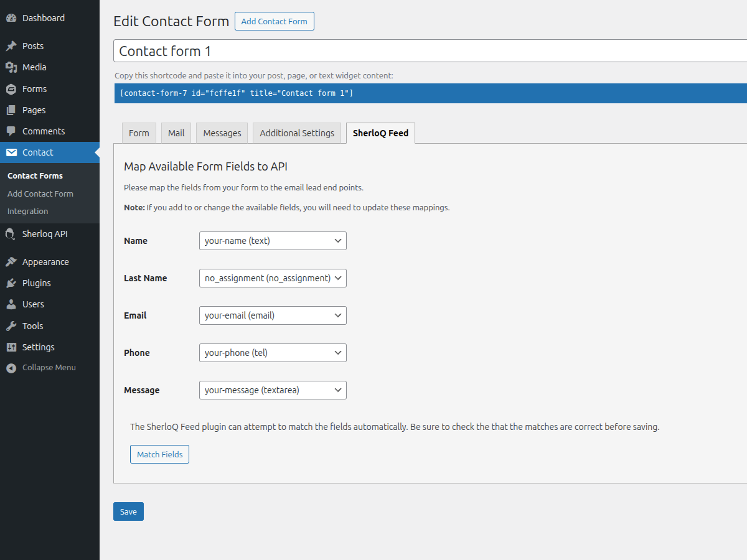
Task: Click the Comments speech bubble icon
Action: click(11, 131)
